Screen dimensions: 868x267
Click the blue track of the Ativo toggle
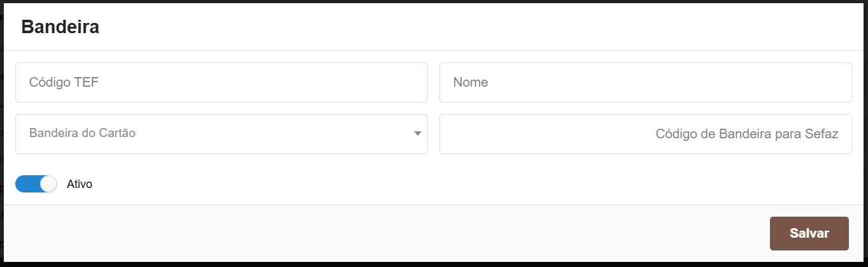[27, 184]
